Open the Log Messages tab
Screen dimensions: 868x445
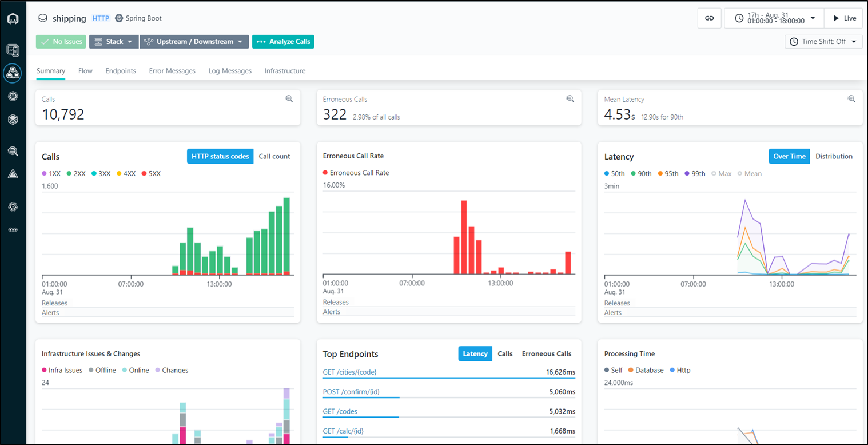click(230, 71)
